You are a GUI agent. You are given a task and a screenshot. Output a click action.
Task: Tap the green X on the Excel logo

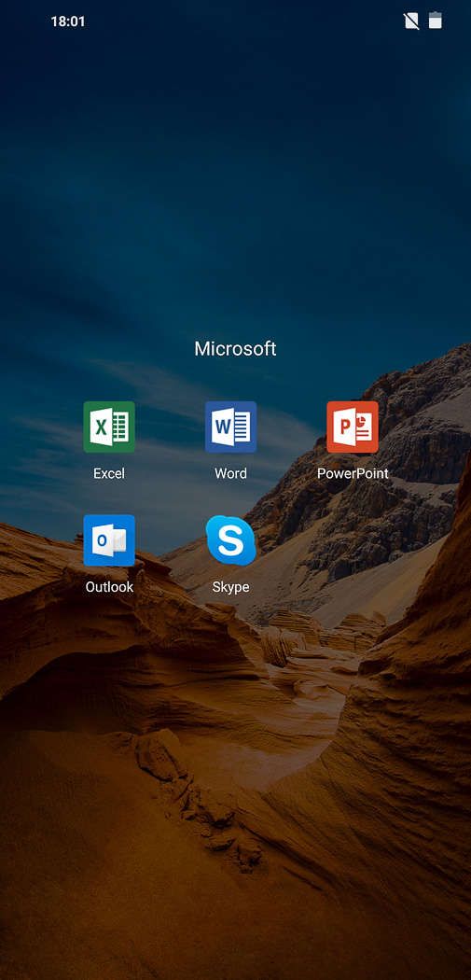click(101, 427)
